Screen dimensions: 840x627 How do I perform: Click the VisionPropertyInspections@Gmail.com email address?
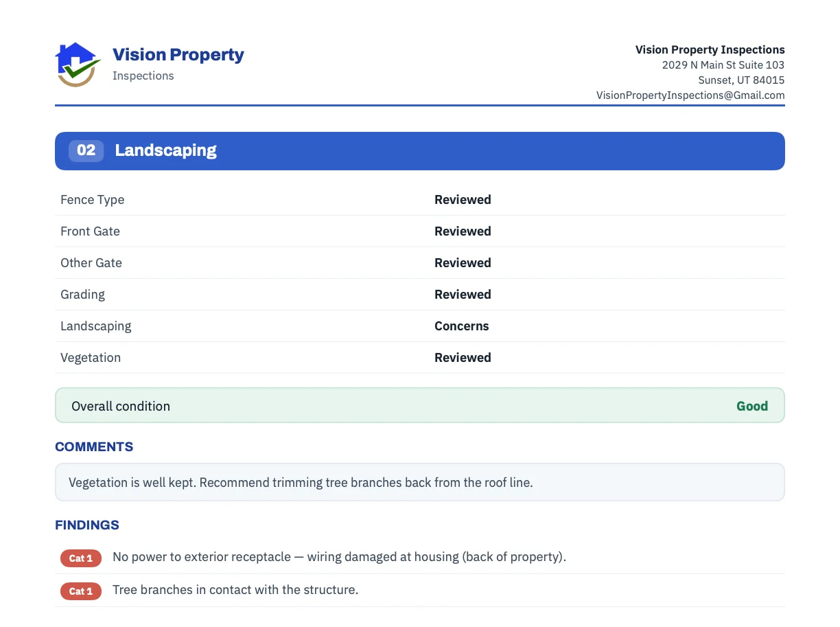click(x=690, y=95)
